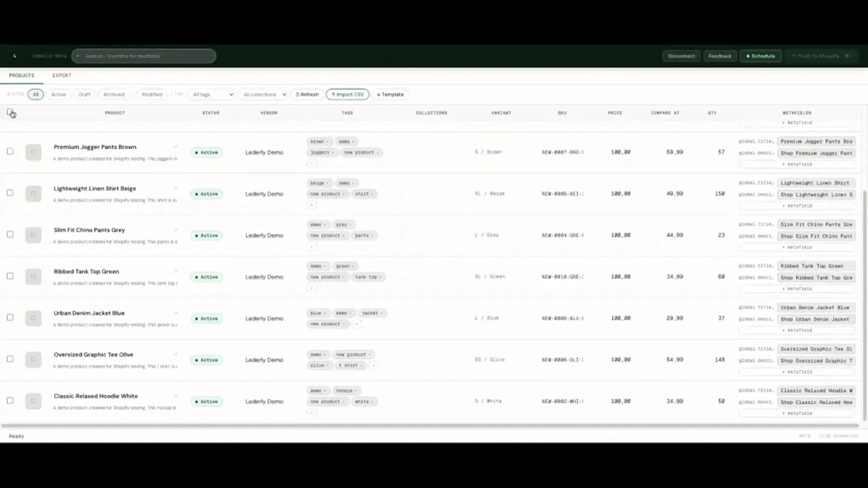Click SKU cell NEW-0007-BRO
868x488 pixels.
click(x=563, y=152)
